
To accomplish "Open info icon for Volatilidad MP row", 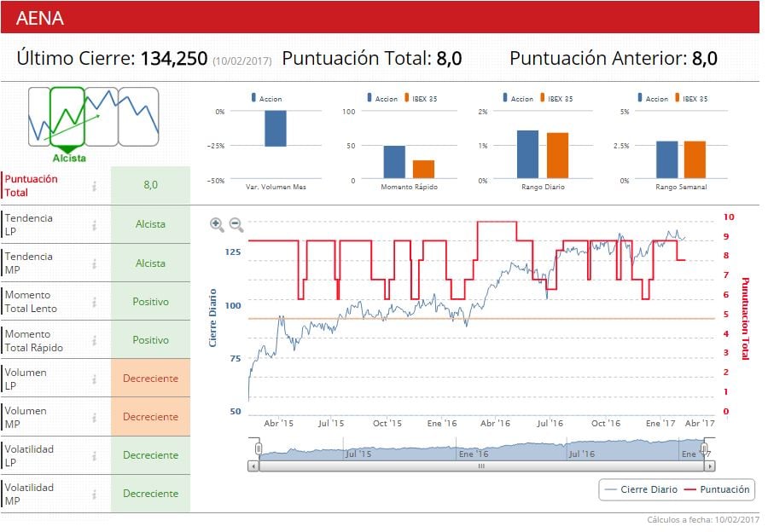I will click(x=94, y=494).
